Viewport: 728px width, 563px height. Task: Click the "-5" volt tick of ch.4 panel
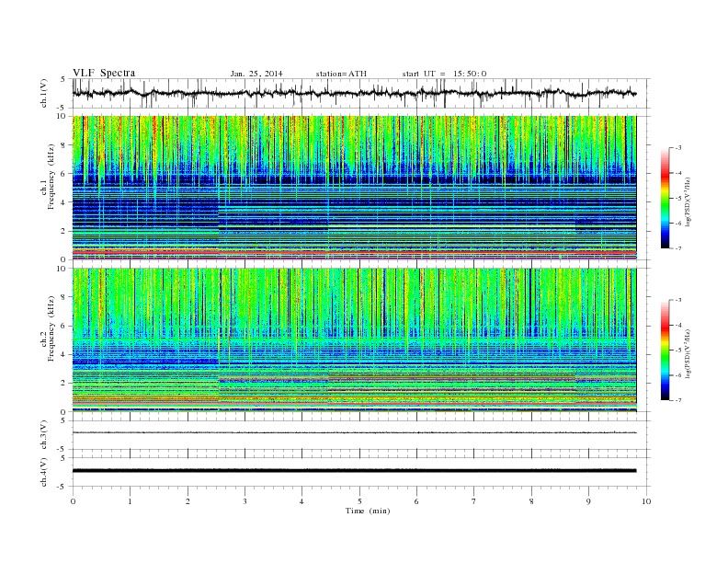tap(62, 487)
